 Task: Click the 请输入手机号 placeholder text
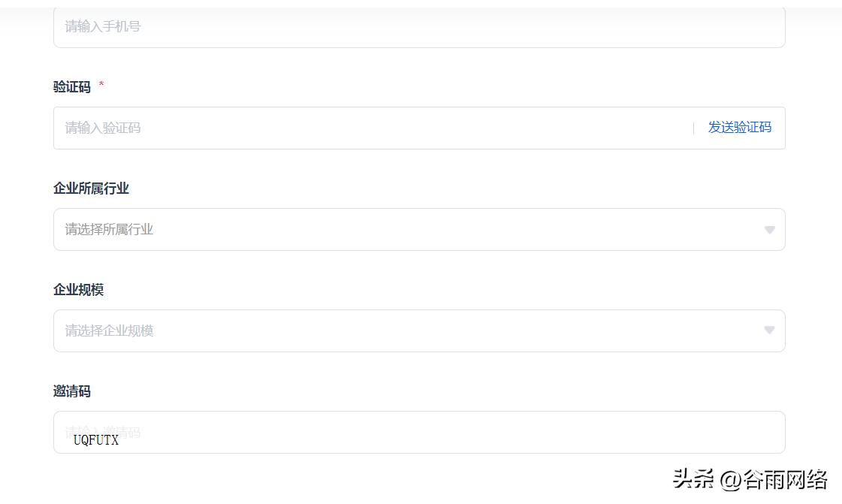click(103, 27)
